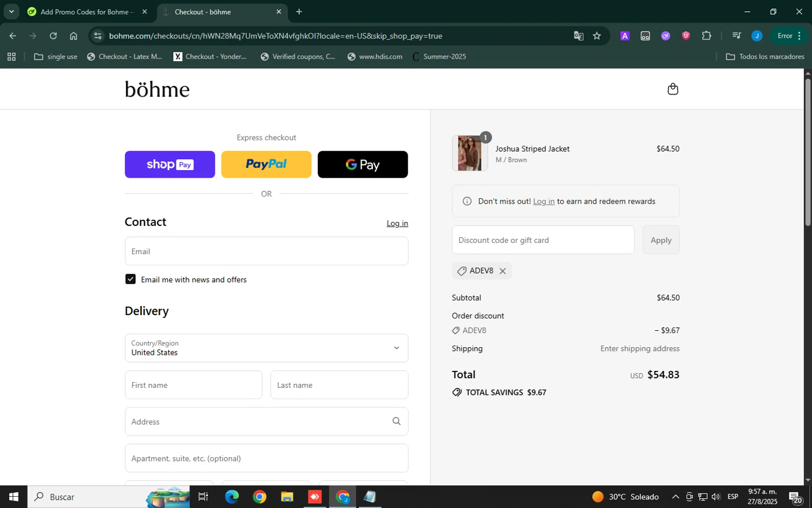
Task: Close the Checkout - böhme tab
Action: [x=279, y=11]
